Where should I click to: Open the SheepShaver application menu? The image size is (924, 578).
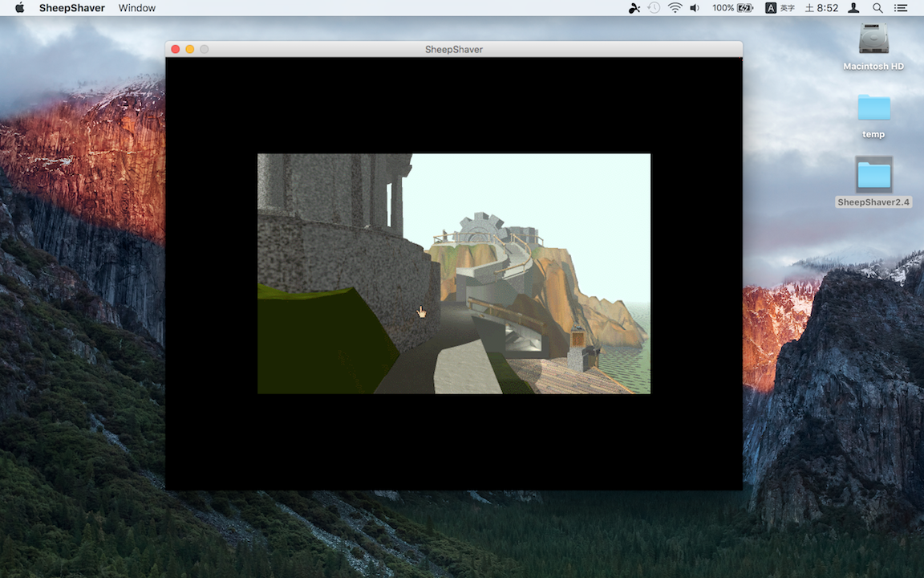click(72, 8)
